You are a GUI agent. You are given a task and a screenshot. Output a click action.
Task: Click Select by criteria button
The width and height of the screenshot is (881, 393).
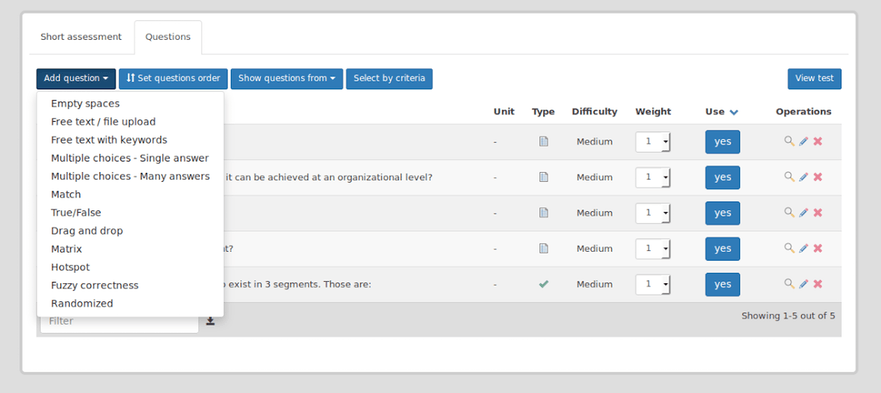[389, 79]
